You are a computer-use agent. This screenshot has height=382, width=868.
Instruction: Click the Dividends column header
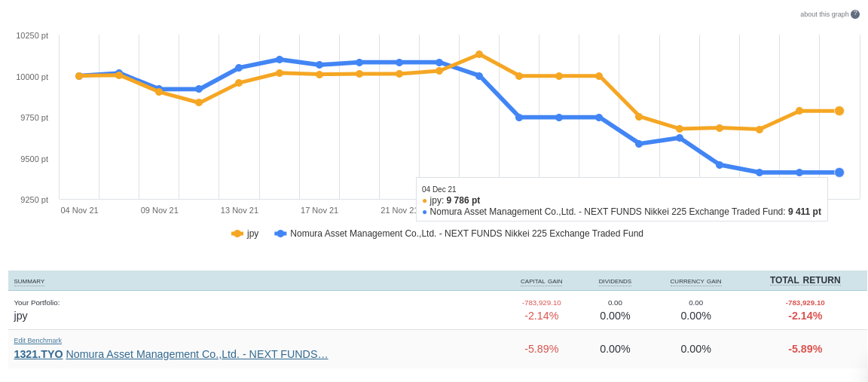[x=615, y=281]
